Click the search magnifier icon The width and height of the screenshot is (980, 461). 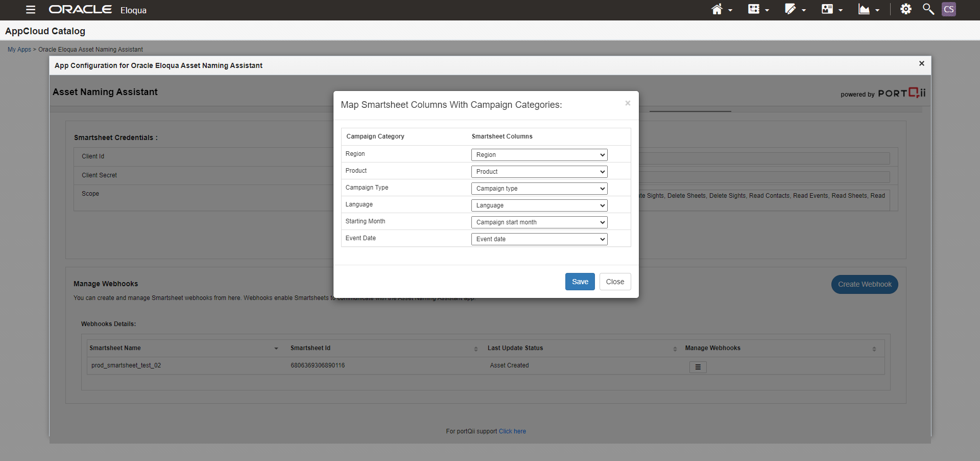[928, 10]
